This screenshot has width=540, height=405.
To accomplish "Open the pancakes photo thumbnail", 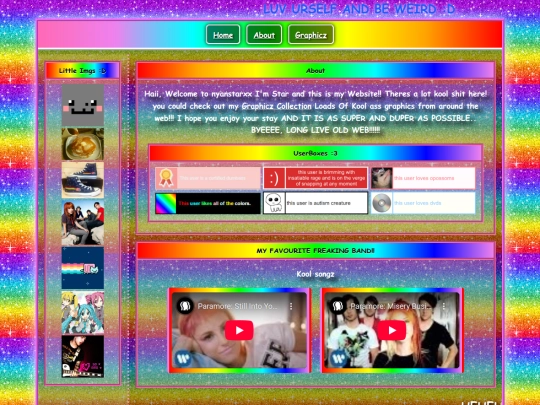I will 83,144.
